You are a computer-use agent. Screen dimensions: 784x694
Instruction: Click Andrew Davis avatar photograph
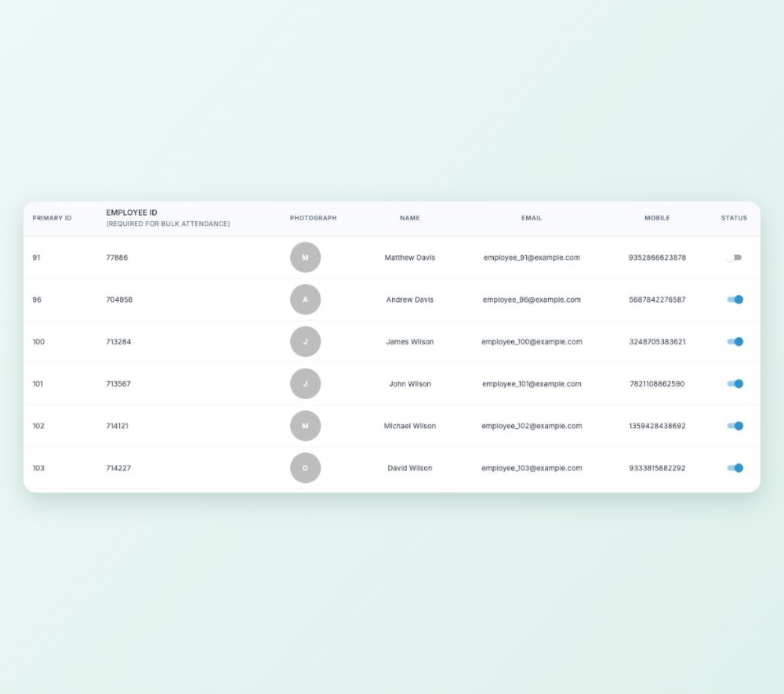(305, 300)
